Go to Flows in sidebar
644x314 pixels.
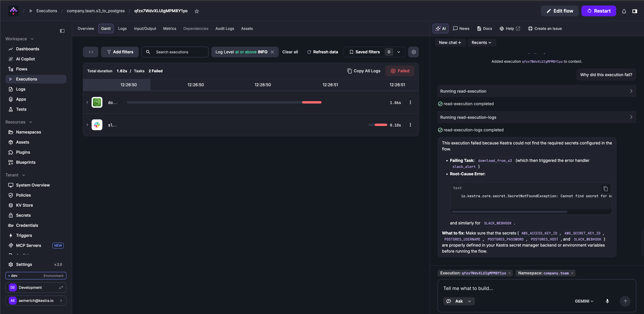[x=36, y=69]
